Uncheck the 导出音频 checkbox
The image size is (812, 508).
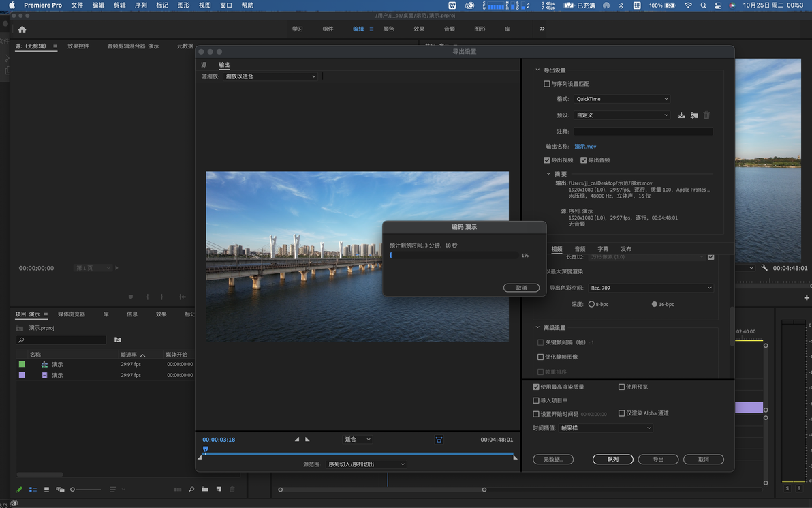pos(584,160)
